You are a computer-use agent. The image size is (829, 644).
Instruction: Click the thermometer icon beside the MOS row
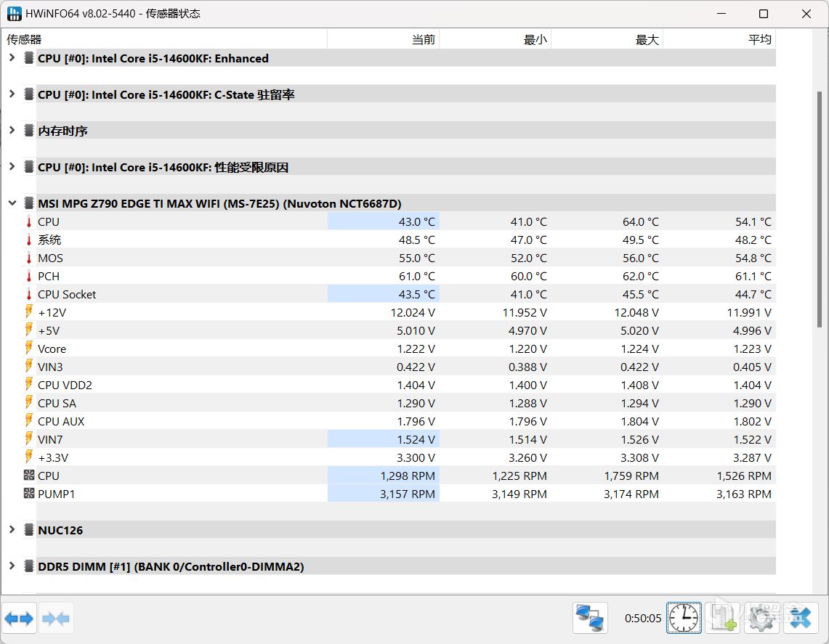[x=29, y=258]
